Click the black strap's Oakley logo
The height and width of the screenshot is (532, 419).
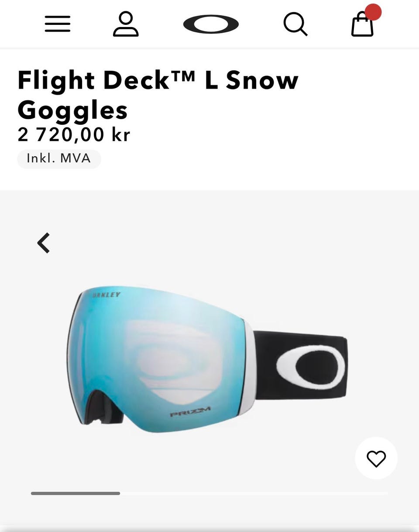point(311,367)
